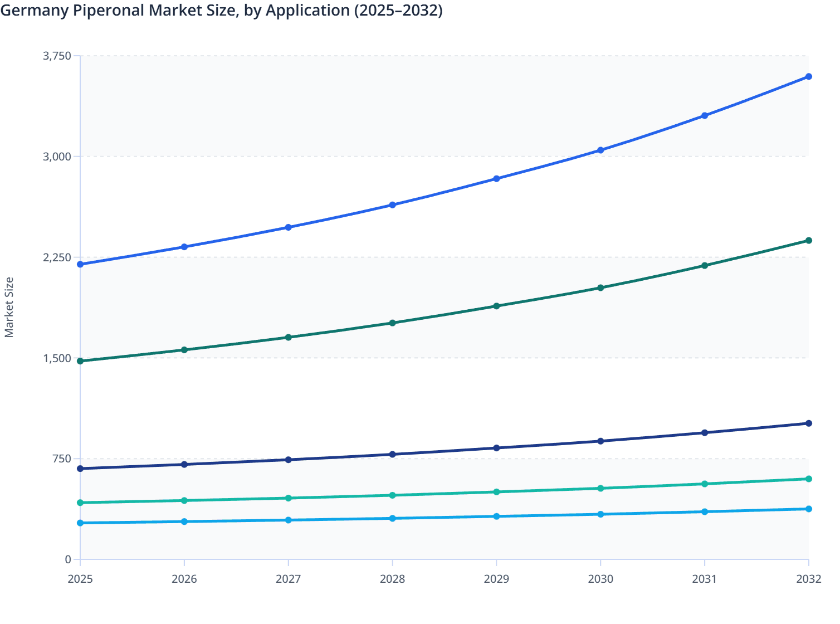This screenshot has width=840, height=624.
Task: Select the 2025 marker on the green line
Action: [80, 361]
